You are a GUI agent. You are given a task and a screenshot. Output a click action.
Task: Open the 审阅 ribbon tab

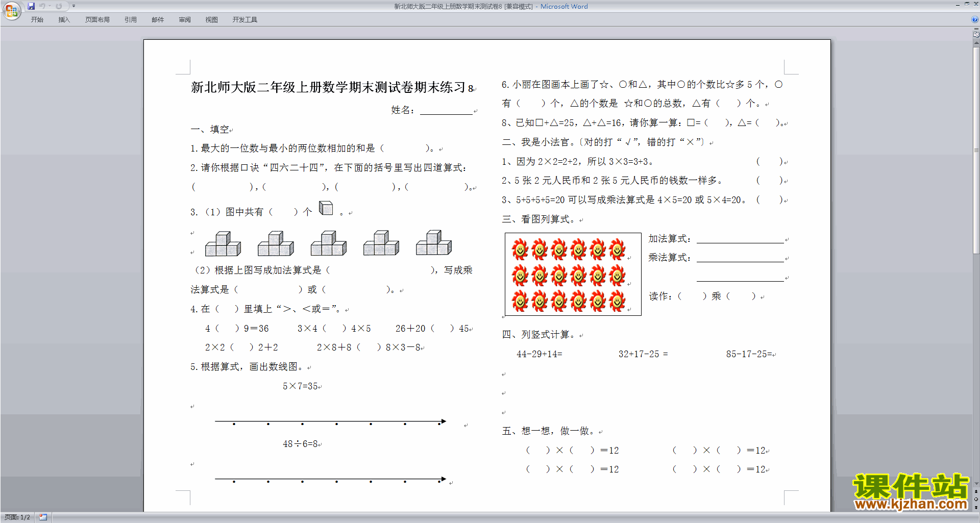click(x=185, y=20)
